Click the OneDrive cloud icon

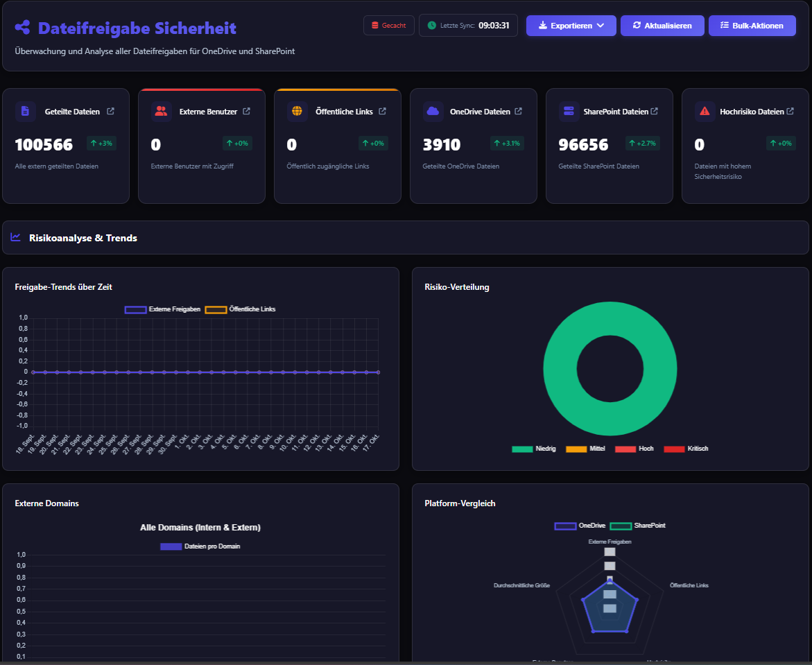click(433, 112)
